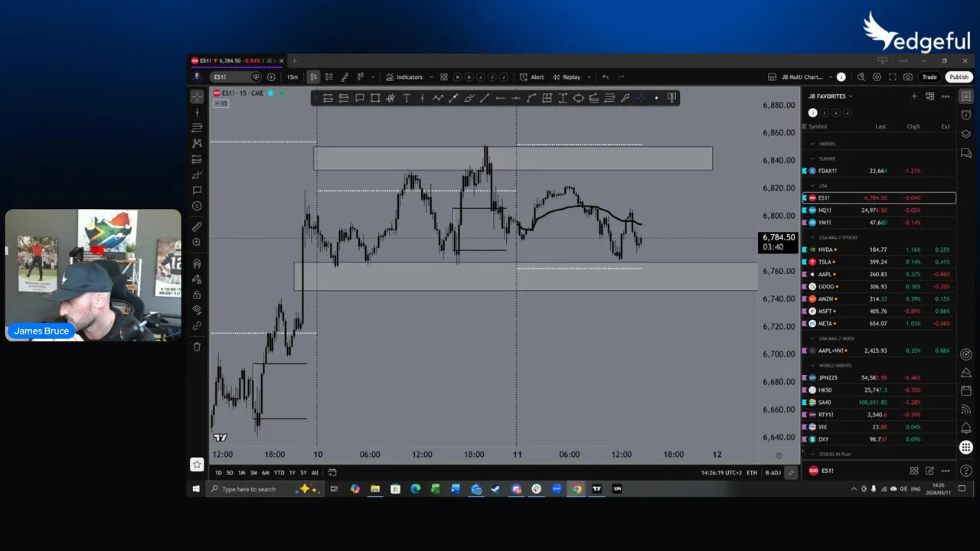The image size is (980, 551).
Task: Start bar Replay mode
Action: [567, 77]
